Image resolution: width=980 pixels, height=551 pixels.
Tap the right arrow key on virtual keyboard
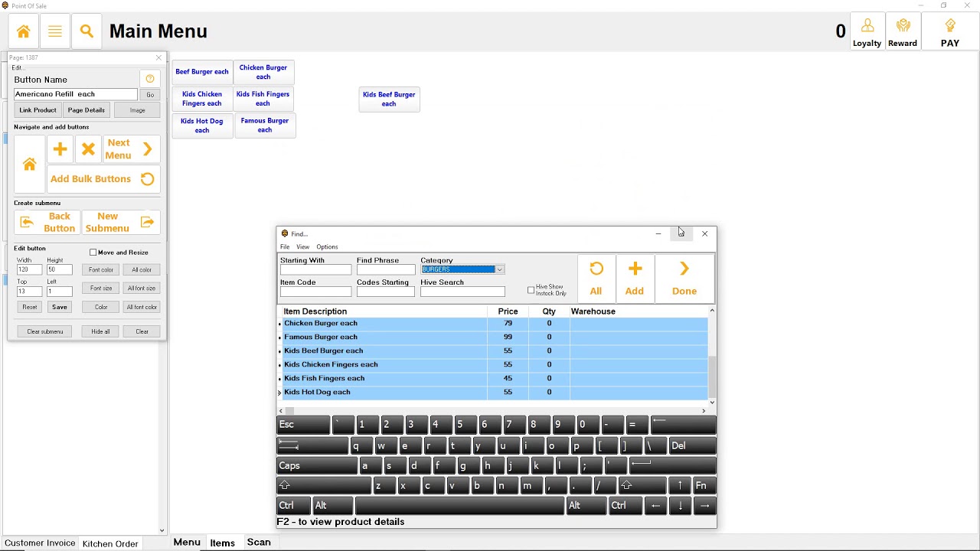(704, 506)
